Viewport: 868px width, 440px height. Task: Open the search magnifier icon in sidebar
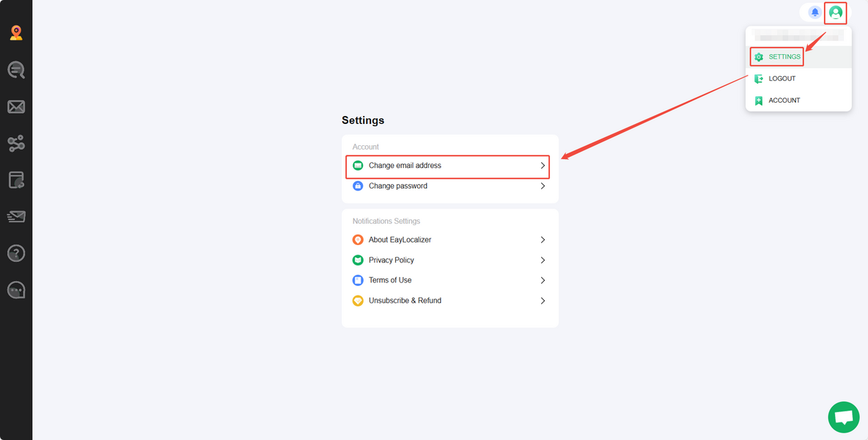(x=16, y=70)
